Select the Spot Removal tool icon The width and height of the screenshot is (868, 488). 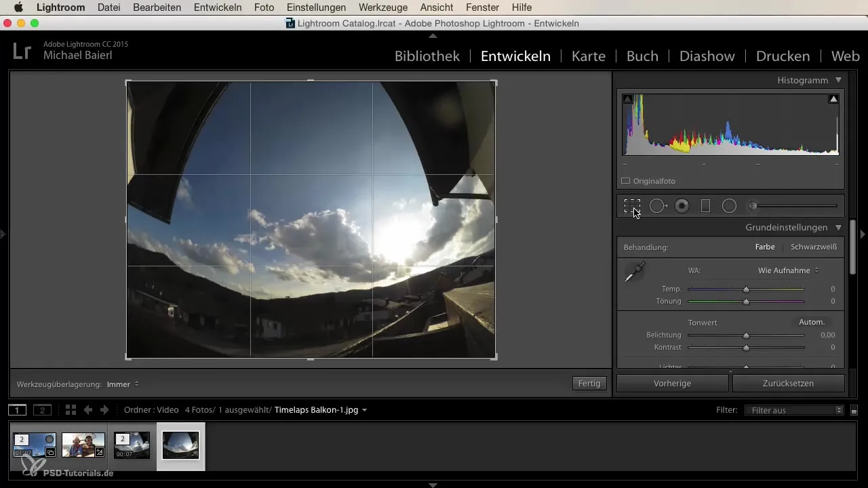pyautogui.click(x=658, y=206)
